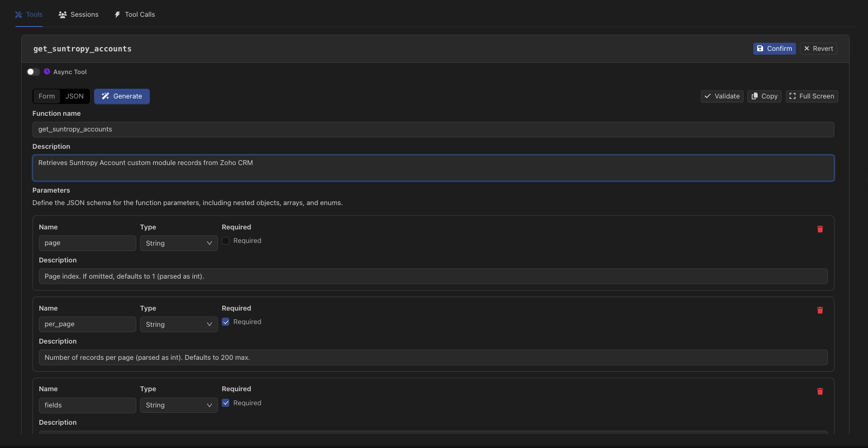Toggle the Async Tool switch

[34, 71]
